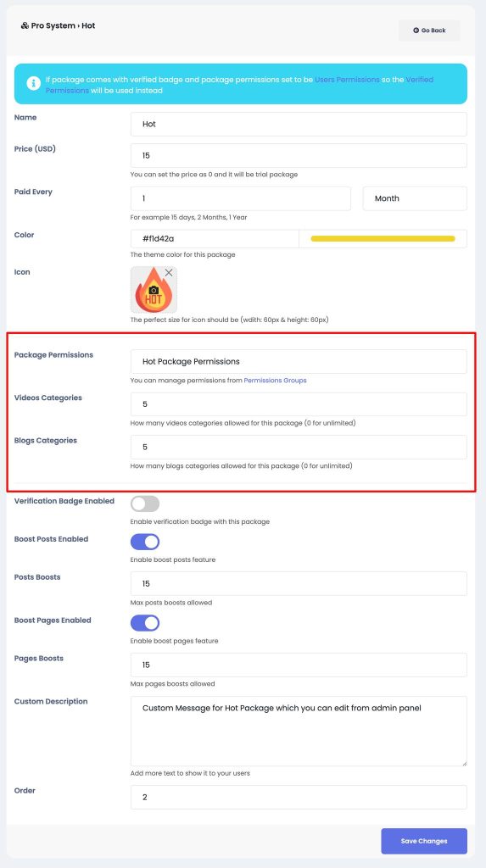Open the Verified Permissions link
Image resolution: width=486 pixels, height=868 pixels.
tap(239, 85)
